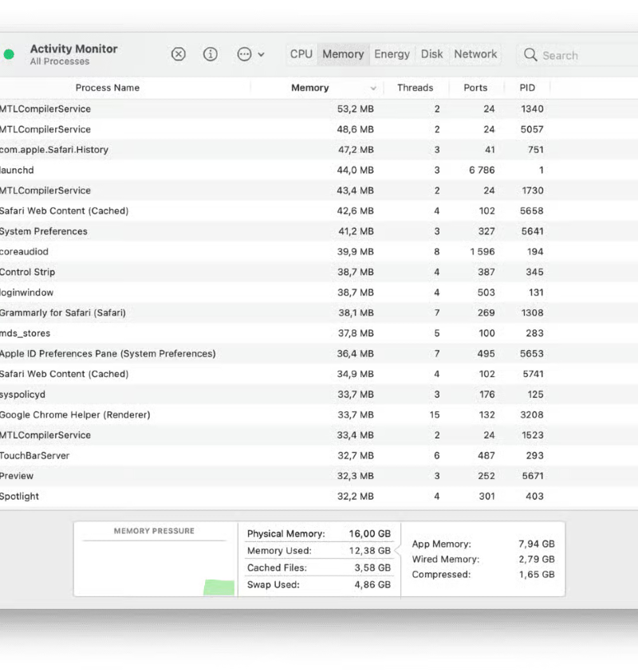Open the Energy tab
The height and width of the screenshot is (672, 638).
[392, 54]
